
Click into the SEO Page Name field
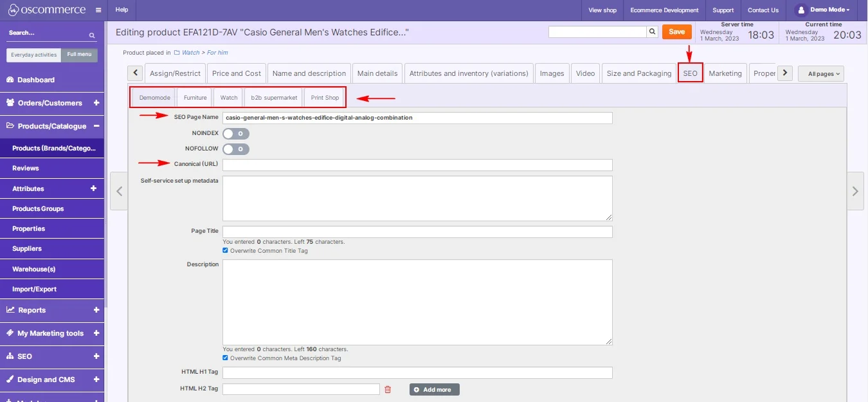417,118
